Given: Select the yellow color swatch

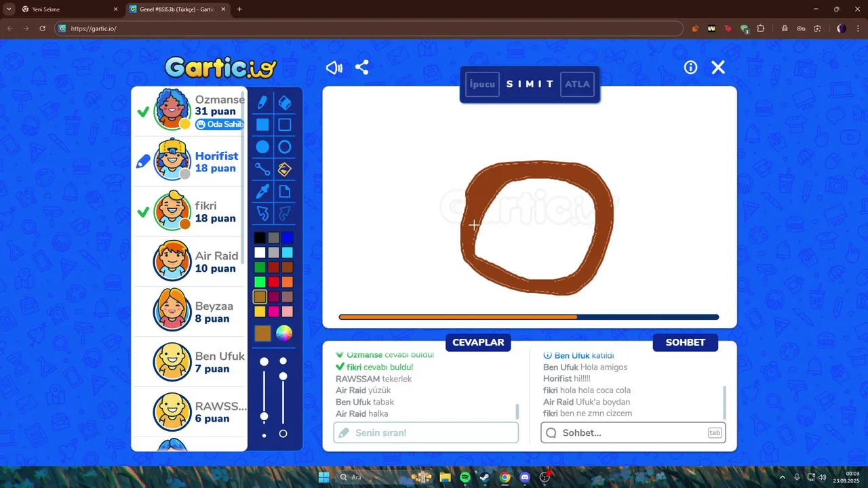Looking at the screenshot, I should pos(260,312).
